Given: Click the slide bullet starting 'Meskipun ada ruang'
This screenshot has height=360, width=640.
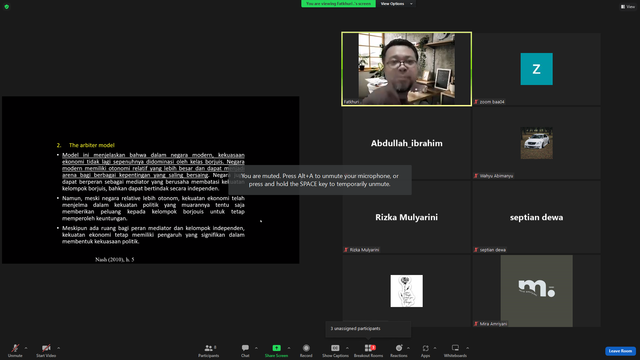Looking at the screenshot, I should [153, 235].
